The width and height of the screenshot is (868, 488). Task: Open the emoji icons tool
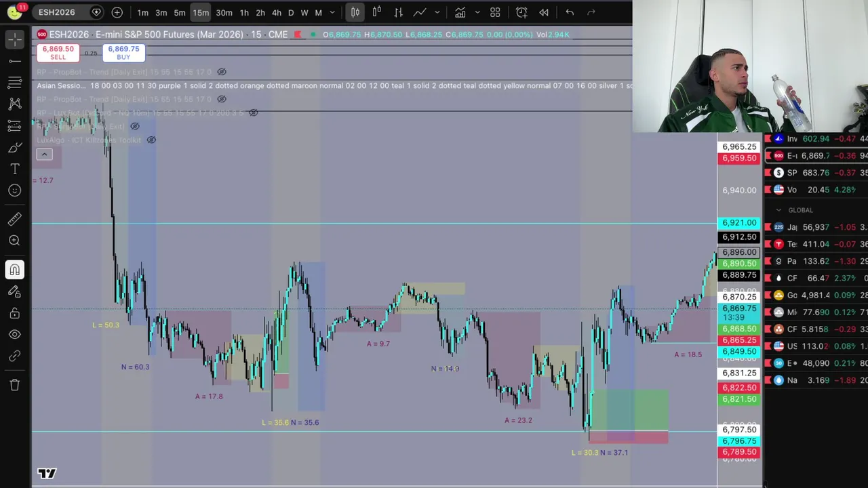14,190
